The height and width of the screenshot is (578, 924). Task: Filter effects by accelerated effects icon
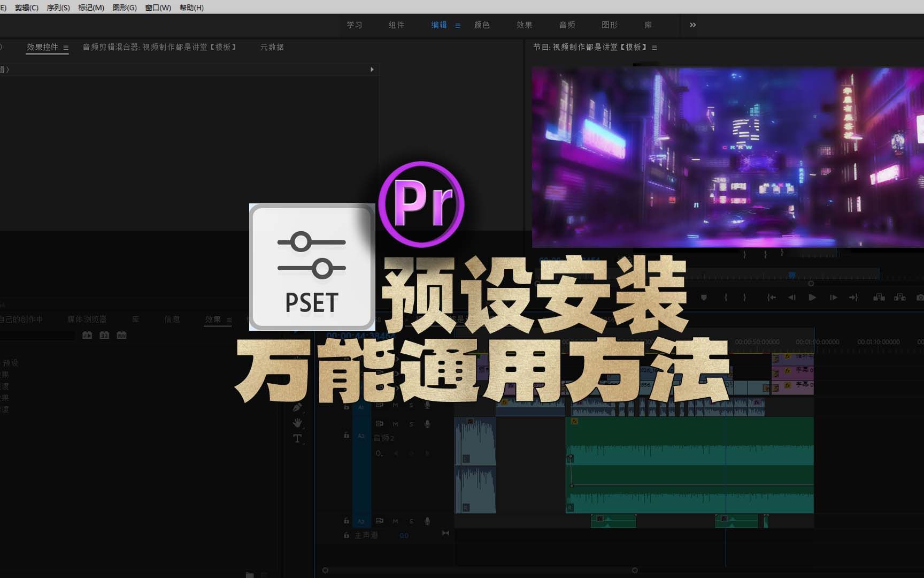(x=87, y=336)
